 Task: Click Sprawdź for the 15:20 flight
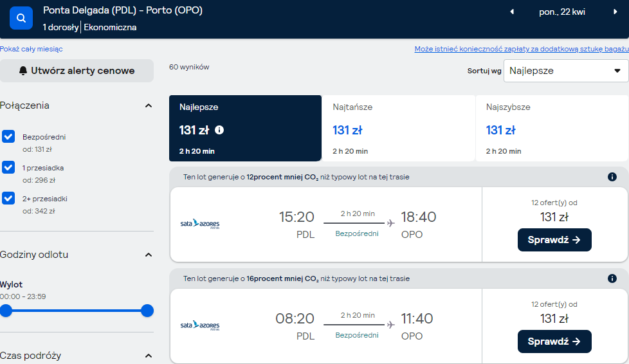(554, 240)
